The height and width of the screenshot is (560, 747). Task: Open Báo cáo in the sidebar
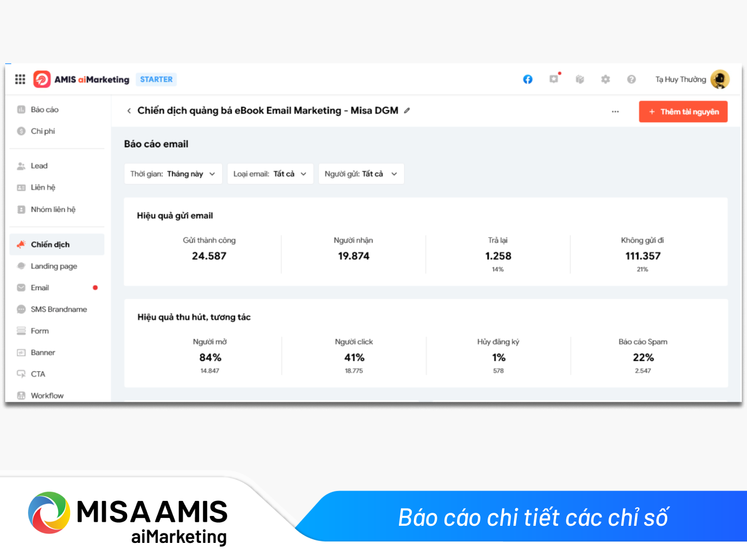pyautogui.click(x=44, y=109)
